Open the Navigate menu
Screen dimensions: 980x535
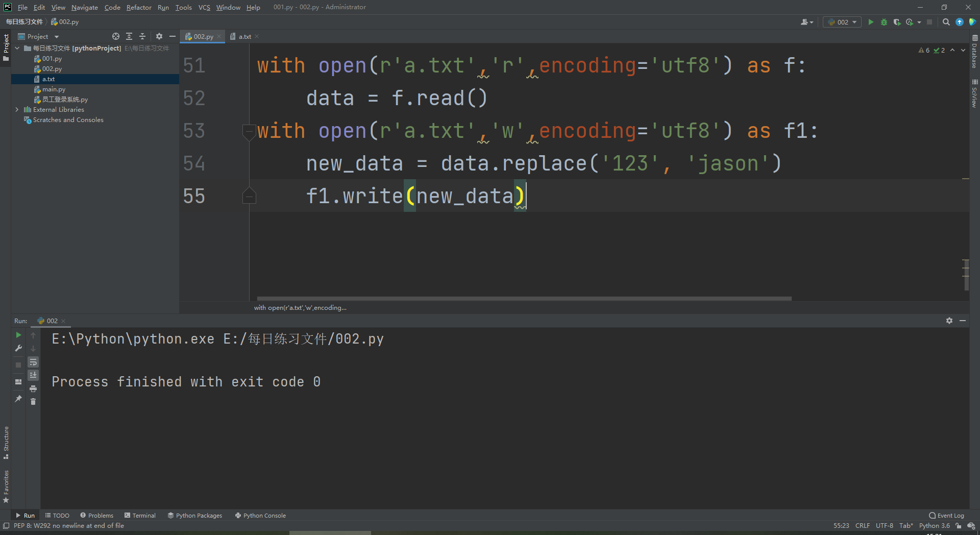click(85, 7)
